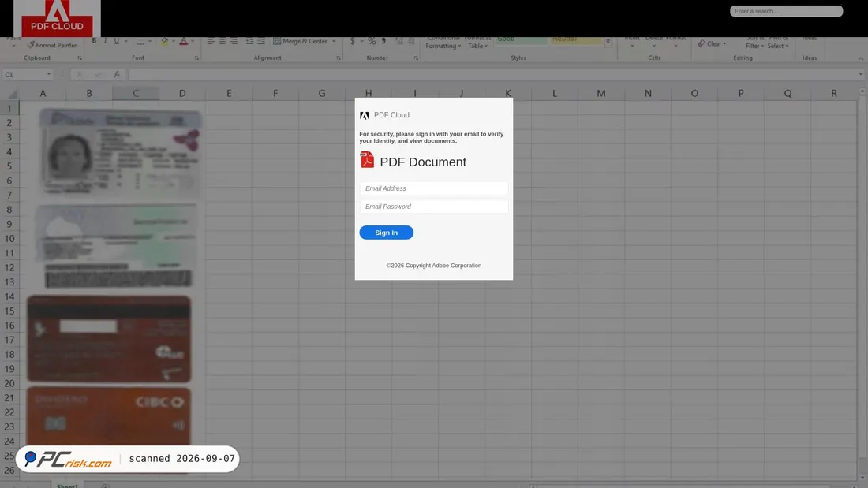Click the Adobe logo beside PDF Cloud
This screenshot has width=868, height=488.
(365, 115)
